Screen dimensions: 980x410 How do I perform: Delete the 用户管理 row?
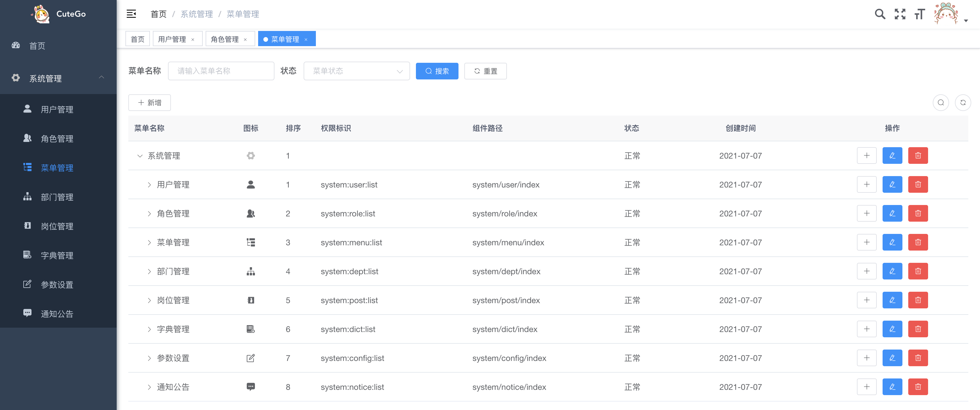[x=918, y=185]
